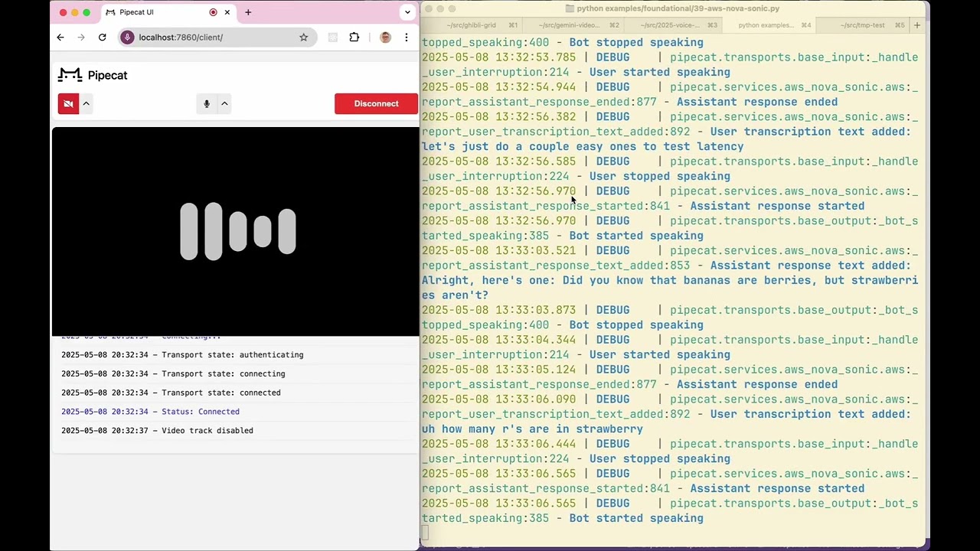980x551 pixels.
Task: Click the terminal cursor prompt on last line
Action: (x=425, y=533)
